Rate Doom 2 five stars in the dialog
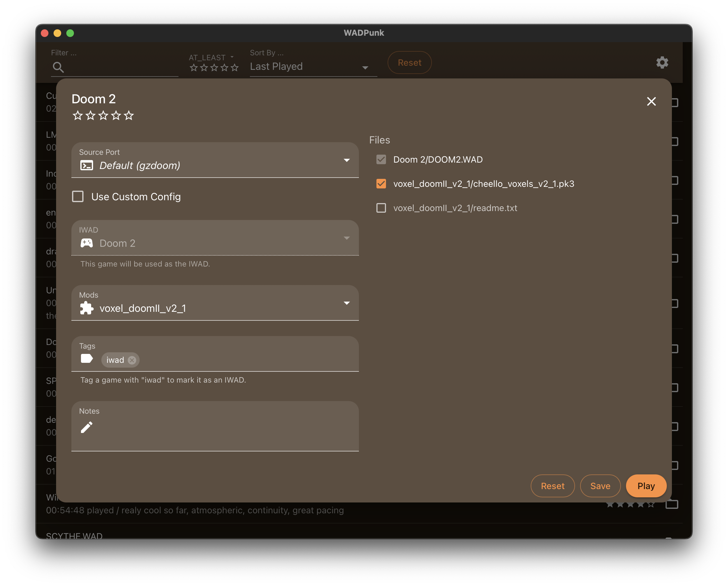This screenshot has width=728, height=586. pyautogui.click(x=129, y=116)
